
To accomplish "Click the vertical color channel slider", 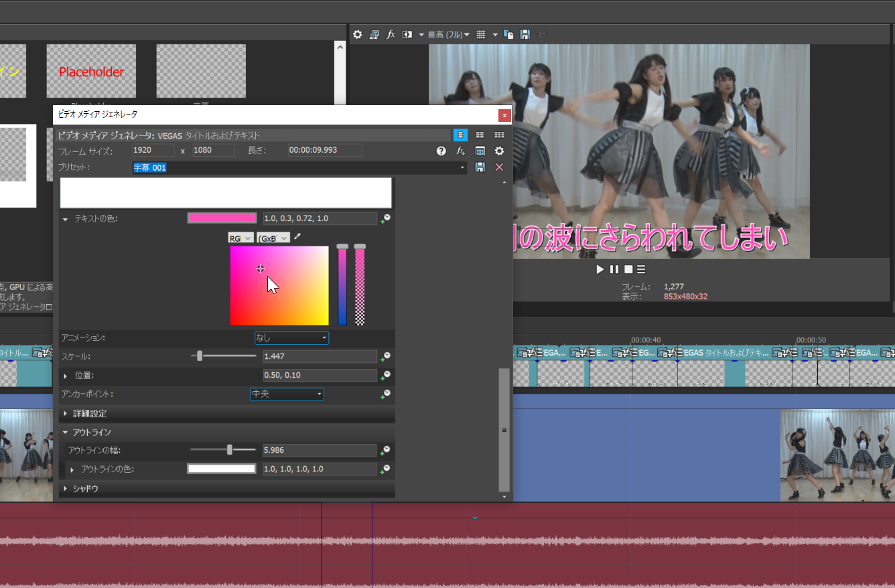I will 342,285.
